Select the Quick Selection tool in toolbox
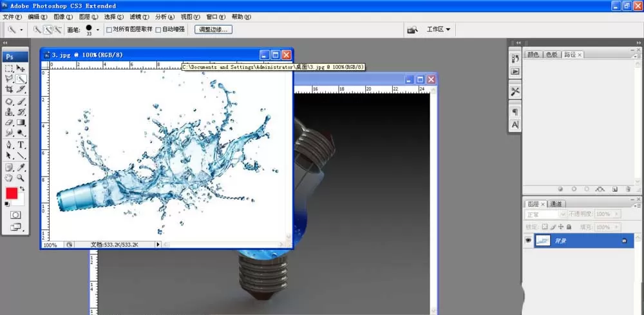Screen dimensions: 644x315 pos(21,79)
